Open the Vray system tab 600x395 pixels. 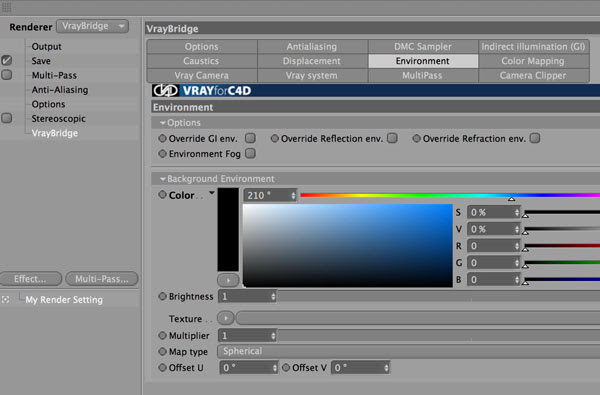click(x=312, y=75)
